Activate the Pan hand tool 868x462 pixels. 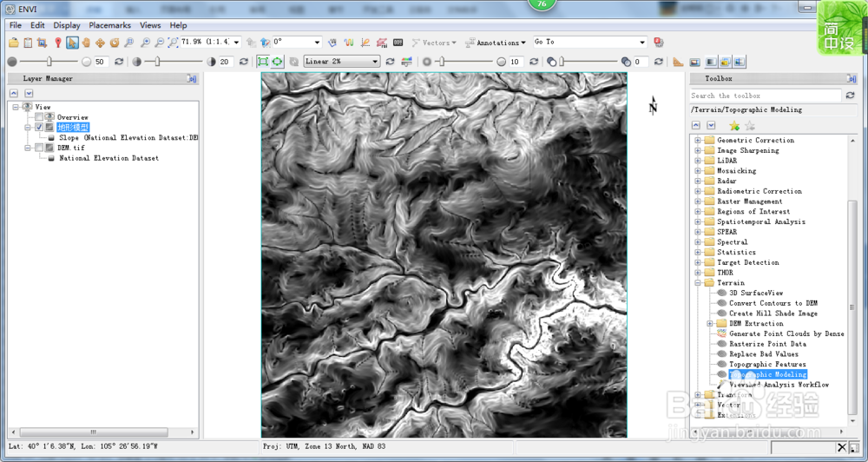click(86, 43)
